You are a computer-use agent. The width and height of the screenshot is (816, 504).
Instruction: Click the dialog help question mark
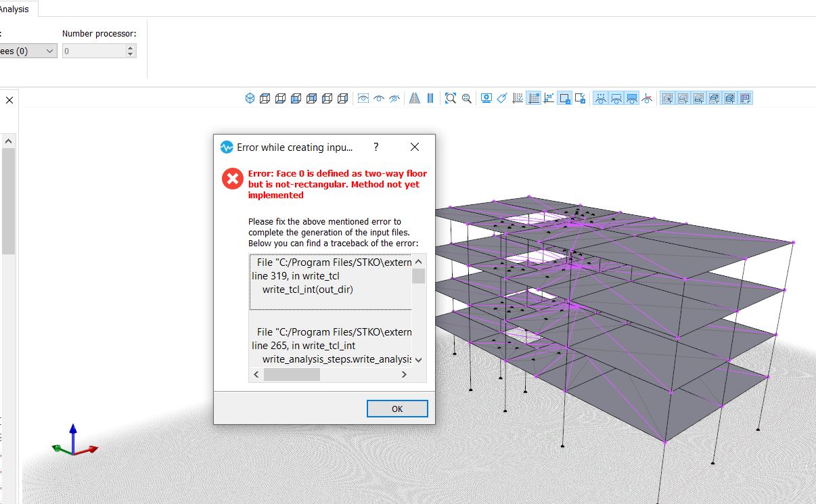pyautogui.click(x=376, y=147)
